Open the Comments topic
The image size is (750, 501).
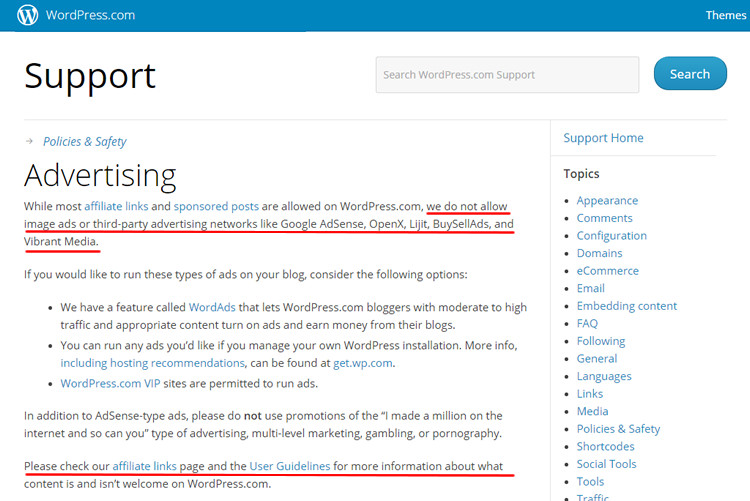pyautogui.click(x=604, y=218)
